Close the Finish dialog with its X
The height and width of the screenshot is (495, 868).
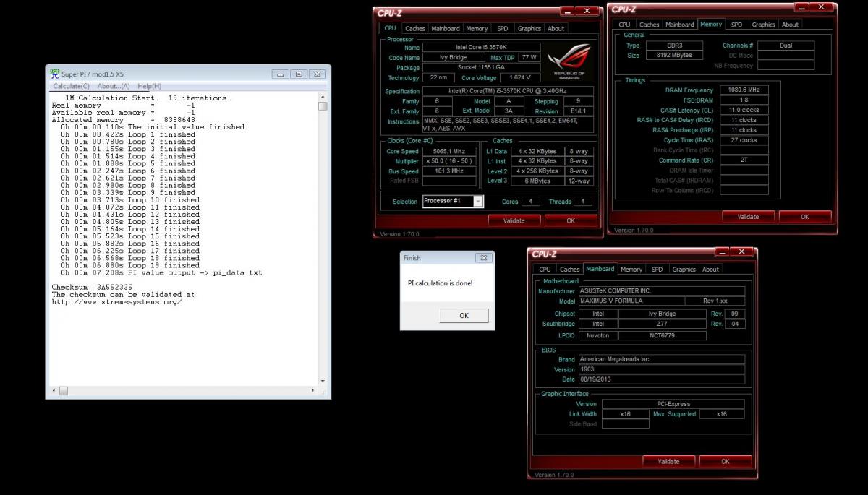(483, 258)
